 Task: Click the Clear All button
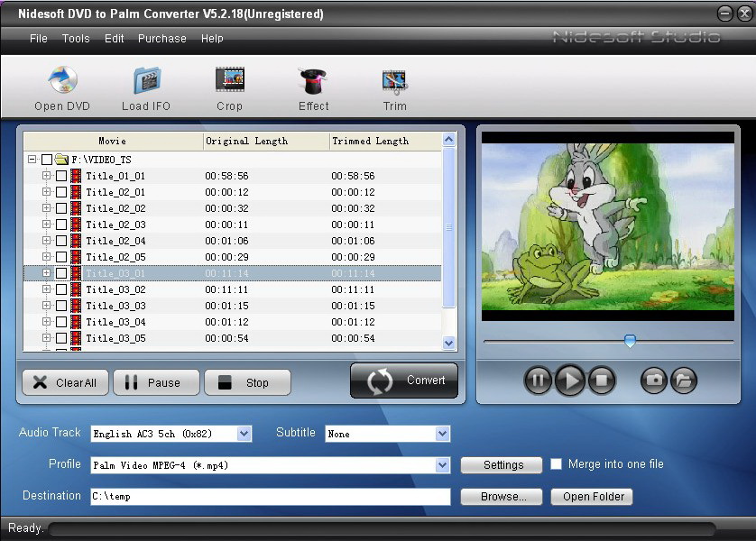(x=66, y=382)
